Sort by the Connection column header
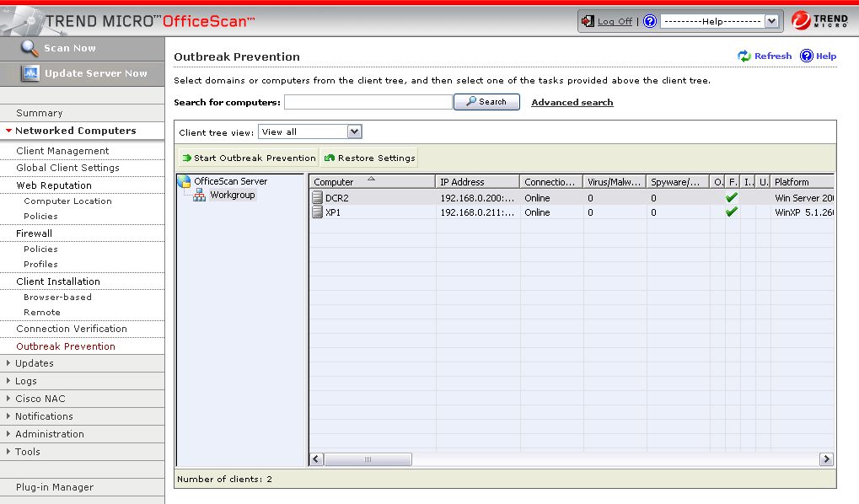The height and width of the screenshot is (504, 859). 551,181
